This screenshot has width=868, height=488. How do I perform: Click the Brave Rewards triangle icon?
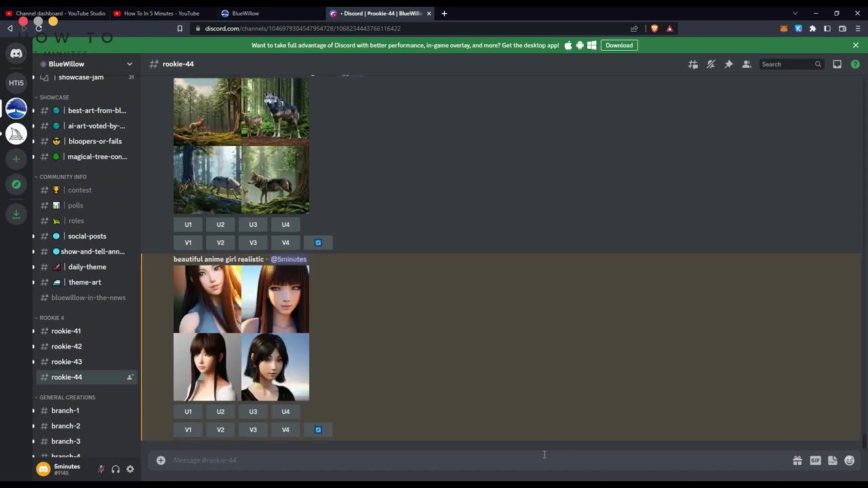point(669,28)
